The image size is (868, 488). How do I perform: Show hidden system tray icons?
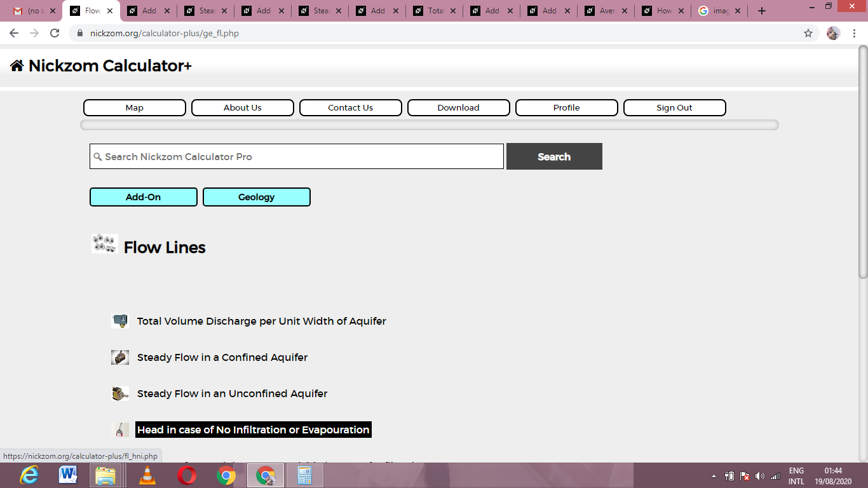pyautogui.click(x=714, y=476)
